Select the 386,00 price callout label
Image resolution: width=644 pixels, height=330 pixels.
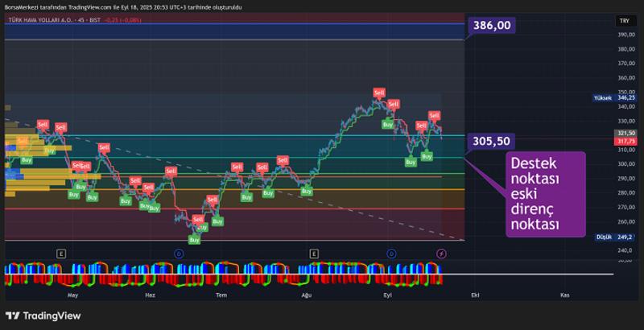click(x=492, y=26)
